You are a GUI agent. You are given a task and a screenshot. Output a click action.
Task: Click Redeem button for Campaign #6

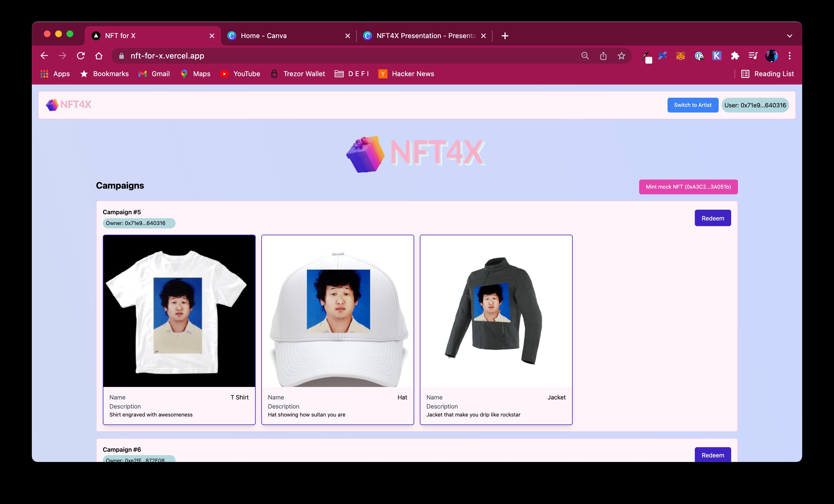coord(712,455)
